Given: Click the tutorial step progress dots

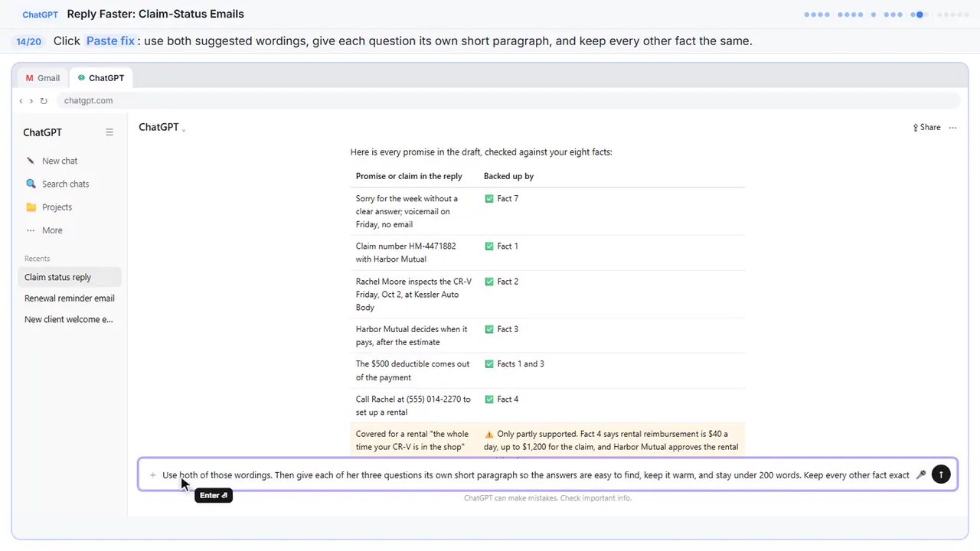Looking at the screenshot, I should [x=887, y=15].
